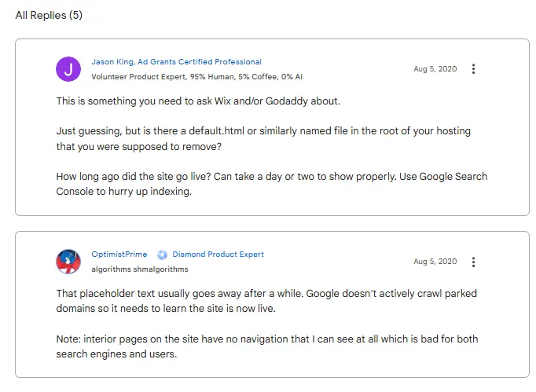
Task: Click the date on Jason King's reply
Action: [x=435, y=69]
